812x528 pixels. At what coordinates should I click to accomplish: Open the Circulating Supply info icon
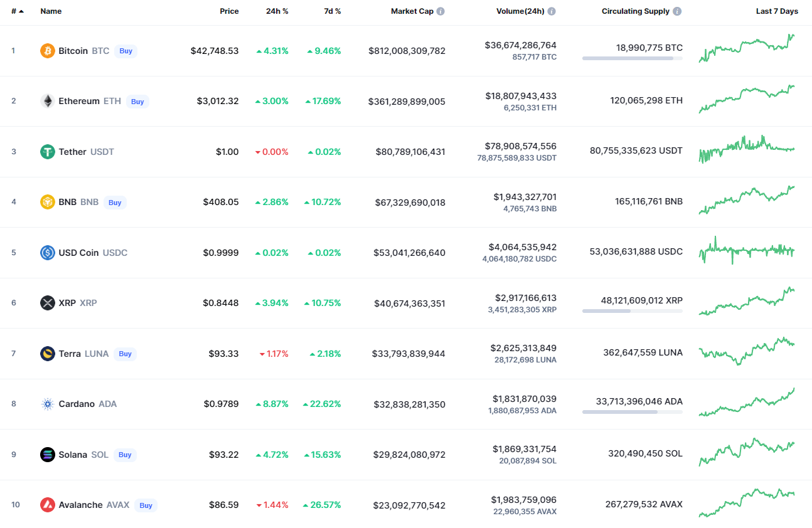677,11
